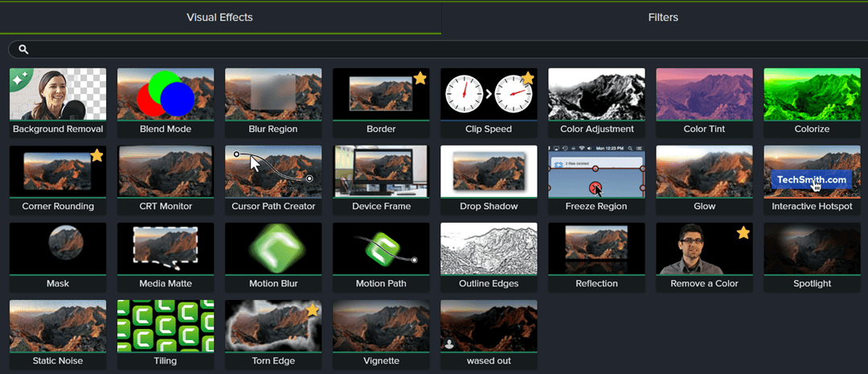Toggle favorite star on Corner Rounding effect

coord(97,156)
